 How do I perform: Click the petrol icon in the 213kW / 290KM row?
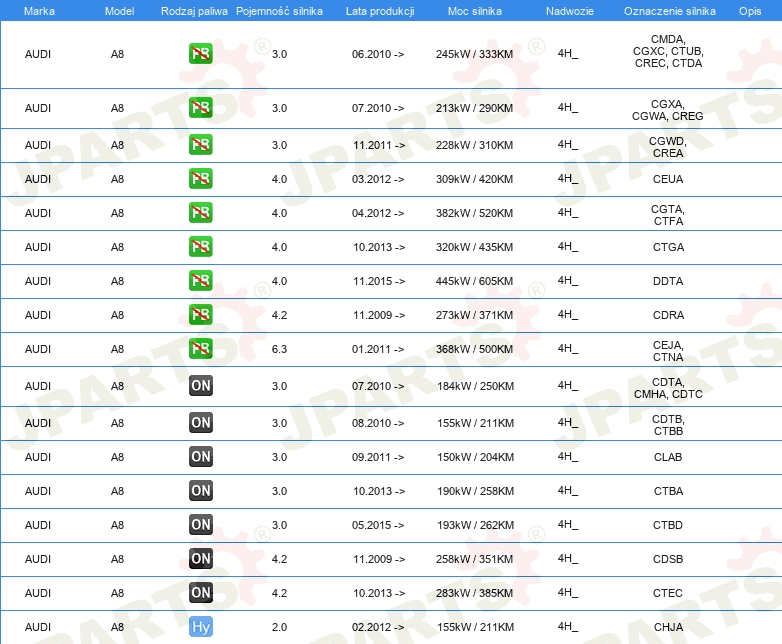pyautogui.click(x=200, y=108)
